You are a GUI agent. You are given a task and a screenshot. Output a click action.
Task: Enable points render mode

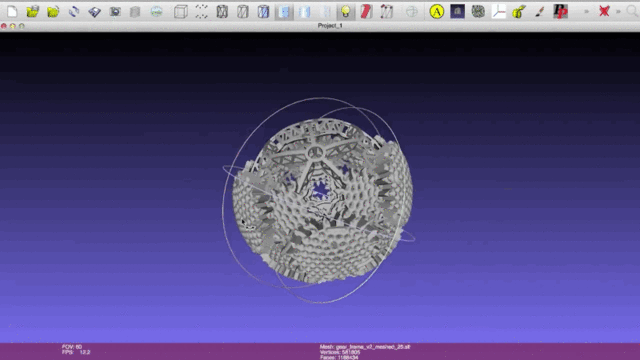(201, 11)
